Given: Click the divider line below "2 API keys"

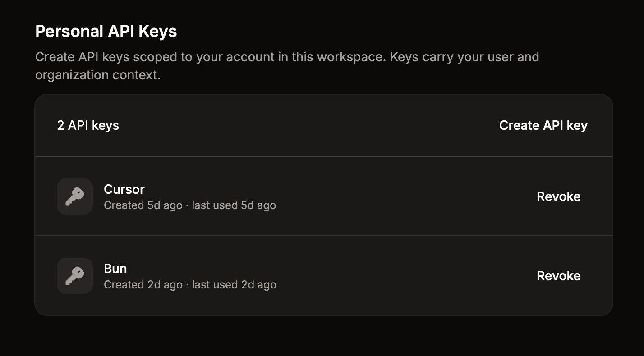Looking at the screenshot, I should pos(324,156).
